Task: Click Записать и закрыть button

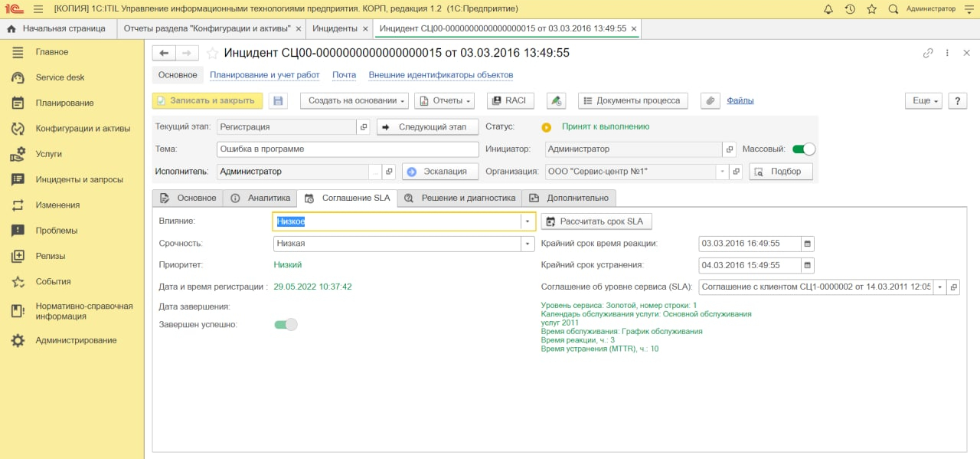Action: coord(207,100)
